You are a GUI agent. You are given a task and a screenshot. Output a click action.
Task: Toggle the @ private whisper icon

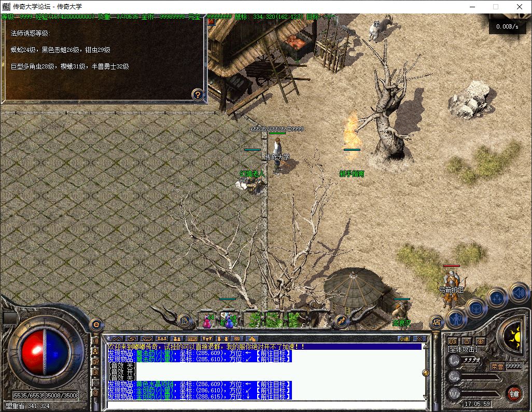(96, 393)
